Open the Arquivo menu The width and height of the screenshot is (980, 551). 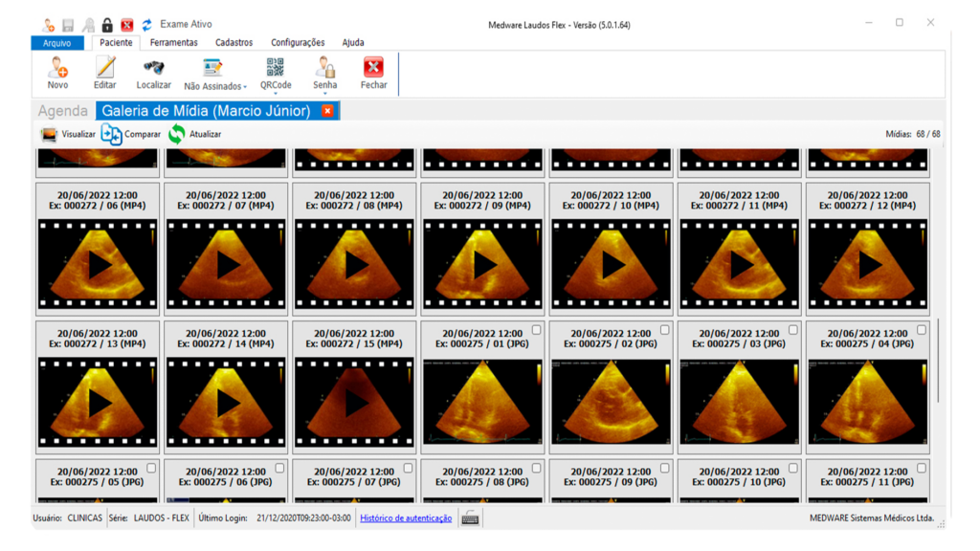[x=56, y=43]
